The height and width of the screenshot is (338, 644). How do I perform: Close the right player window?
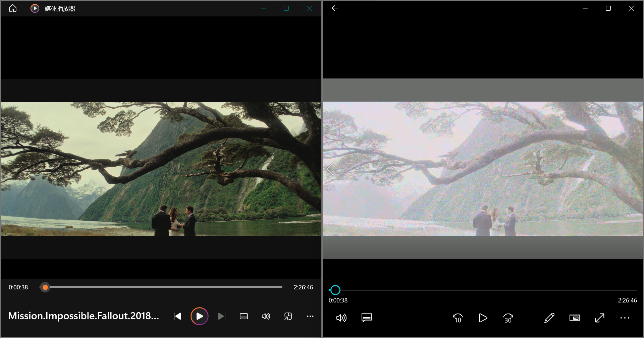pyautogui.click(x=631, y=8)
